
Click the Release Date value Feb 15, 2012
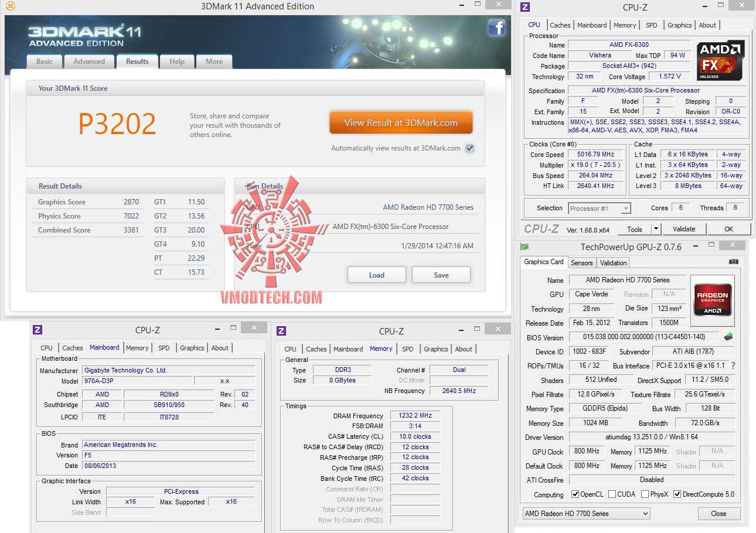pos(591,323)
